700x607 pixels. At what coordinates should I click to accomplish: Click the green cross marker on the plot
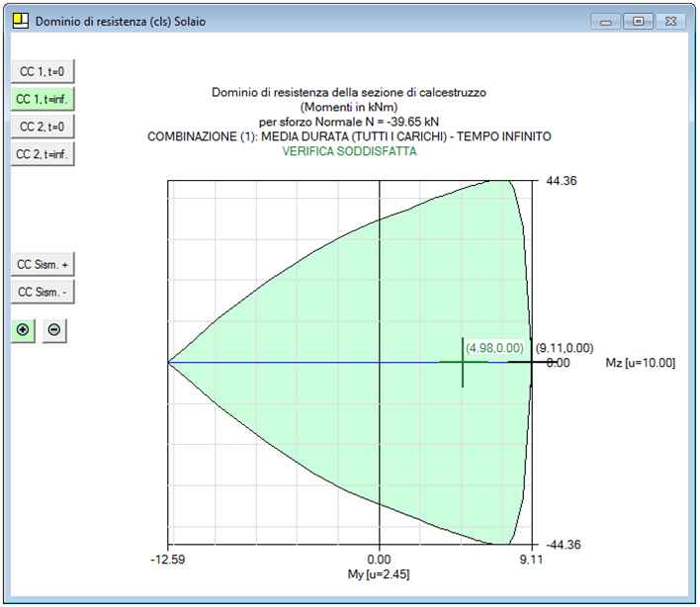tap(463, 363)
